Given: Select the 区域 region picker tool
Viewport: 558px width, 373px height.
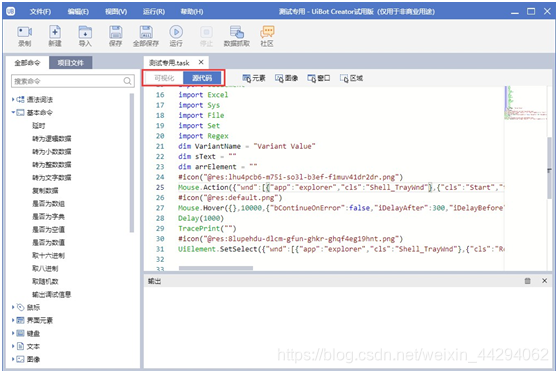Looking at the screenshot, I should pyautogui.click(x=351, y=78).
